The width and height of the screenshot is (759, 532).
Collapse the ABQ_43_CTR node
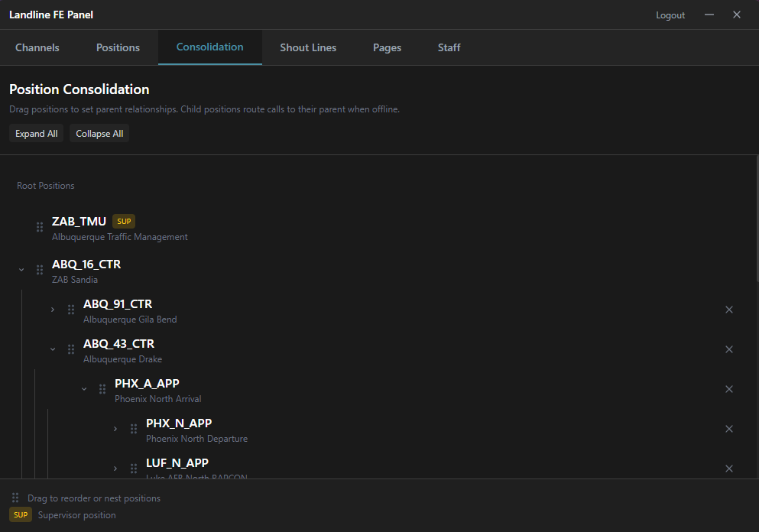pos(53,349)
